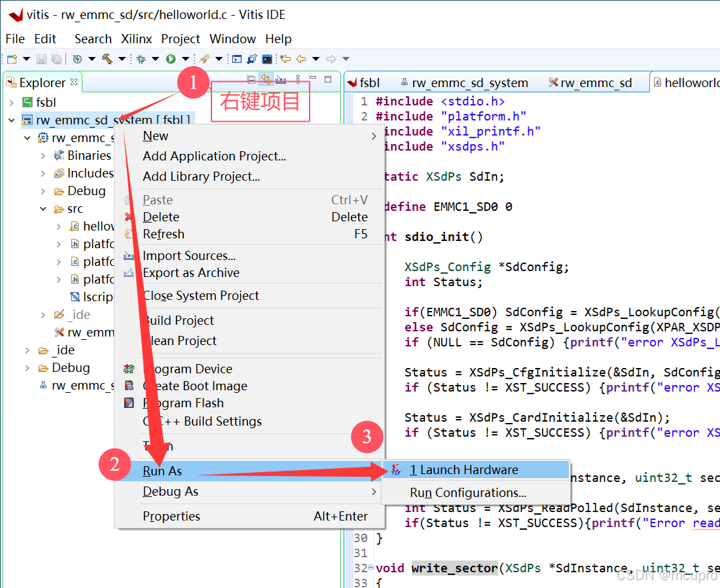Click the highlighter pen toolbar icon
Viewport: 720px width, 588px height.
(204, 59)
